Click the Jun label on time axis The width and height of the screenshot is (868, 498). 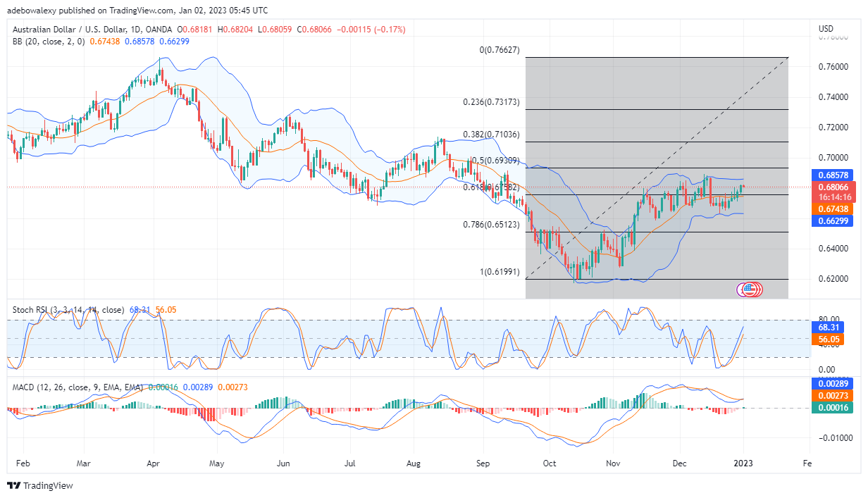(x=283, y=464)
